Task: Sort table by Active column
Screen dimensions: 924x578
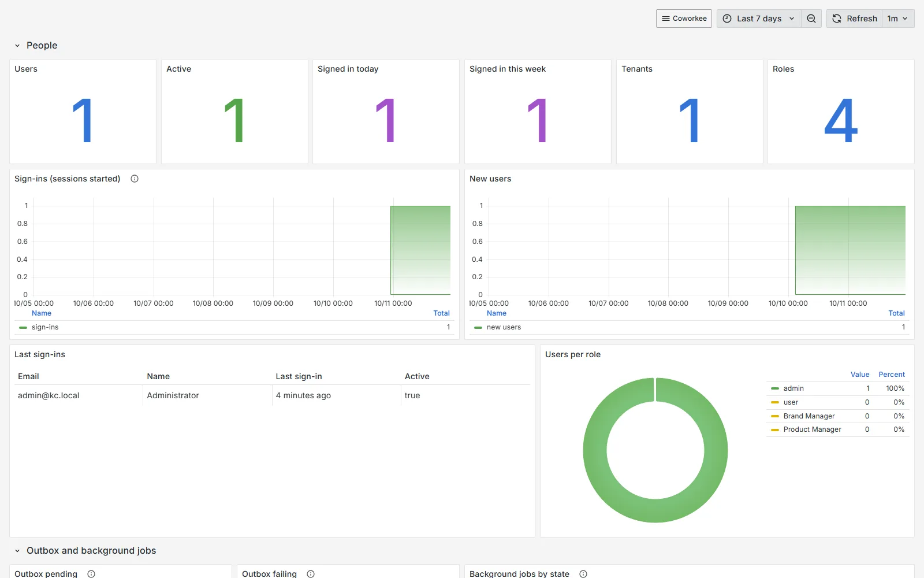Action: [417, 376]
